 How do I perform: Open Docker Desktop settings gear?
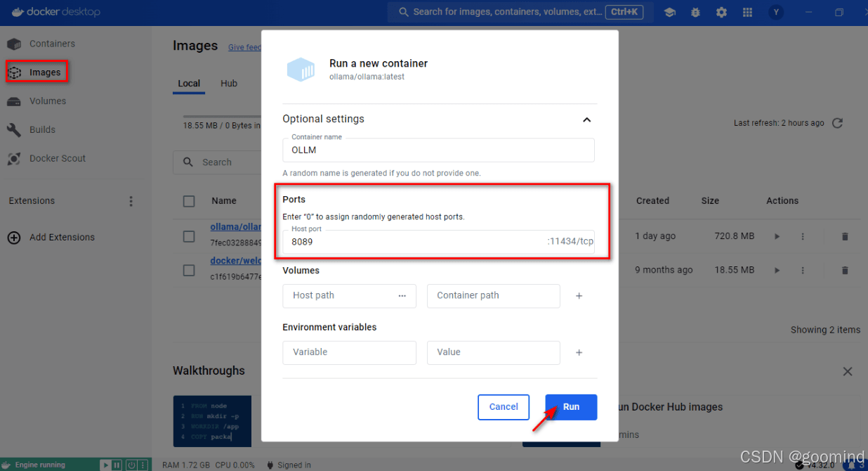(x=721, y=12)
